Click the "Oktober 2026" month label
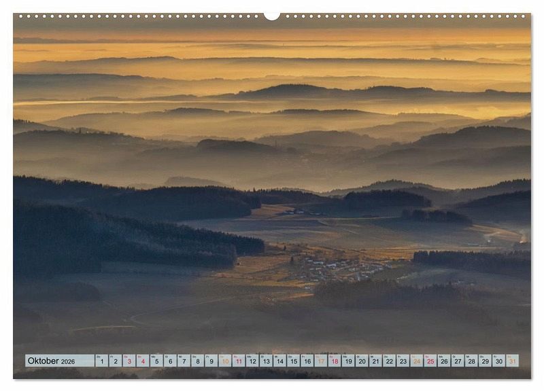Image resolution: width=544 pixels, height=392 pixels. coord(52,361)
